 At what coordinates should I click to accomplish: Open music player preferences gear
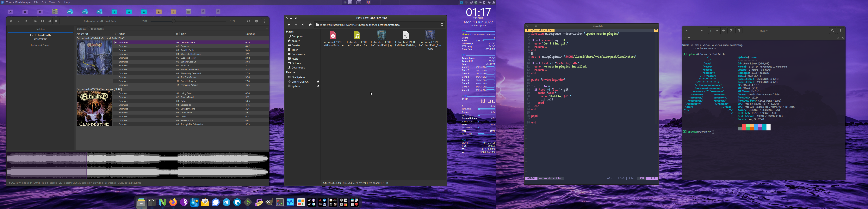pyautogui.click(x=256, y=21)
